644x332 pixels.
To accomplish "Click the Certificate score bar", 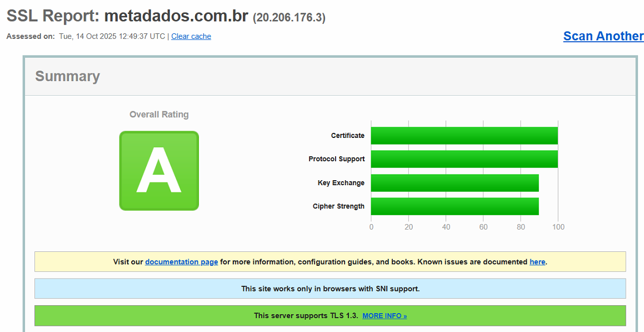I will coord(464,136).
